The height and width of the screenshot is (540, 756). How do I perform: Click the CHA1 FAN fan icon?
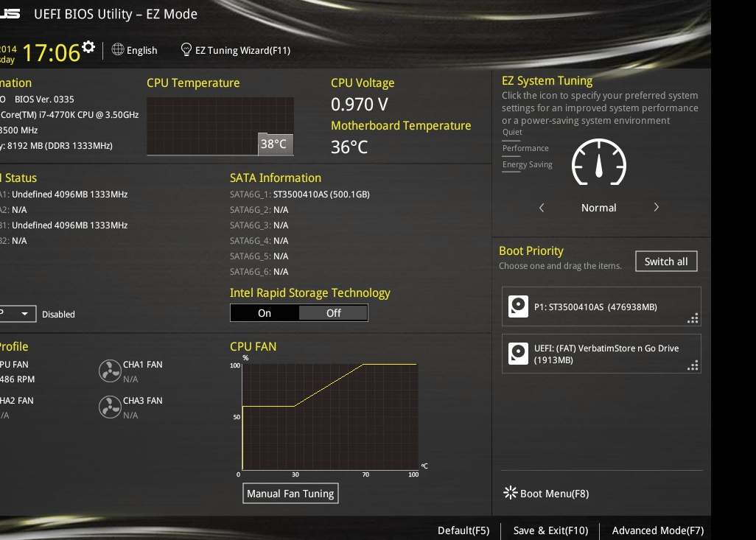pos(110,371)
